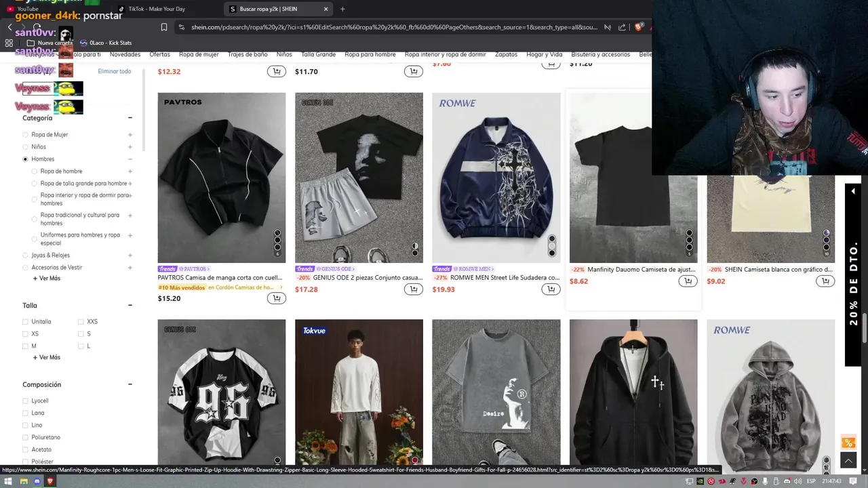Open the Ofertas menu item
Image resolution: width=868 pixels, height=488 pixels.
click(159, 54)
